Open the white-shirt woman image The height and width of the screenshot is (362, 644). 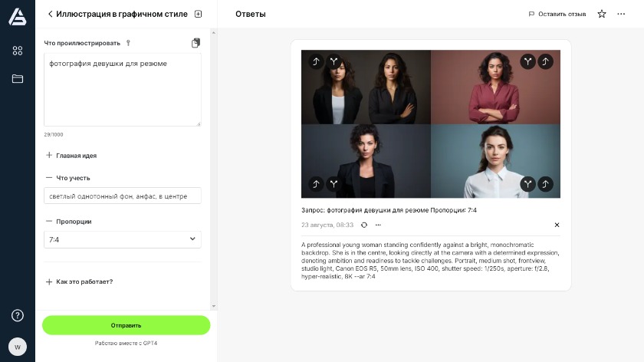click(x=496, y=161)
